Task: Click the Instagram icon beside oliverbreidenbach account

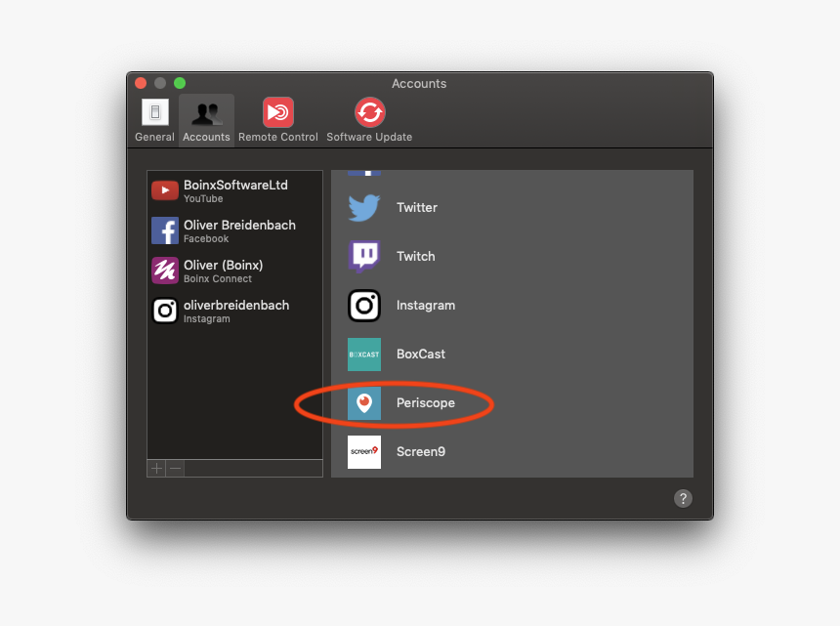Action: click(x=165, y=311)
